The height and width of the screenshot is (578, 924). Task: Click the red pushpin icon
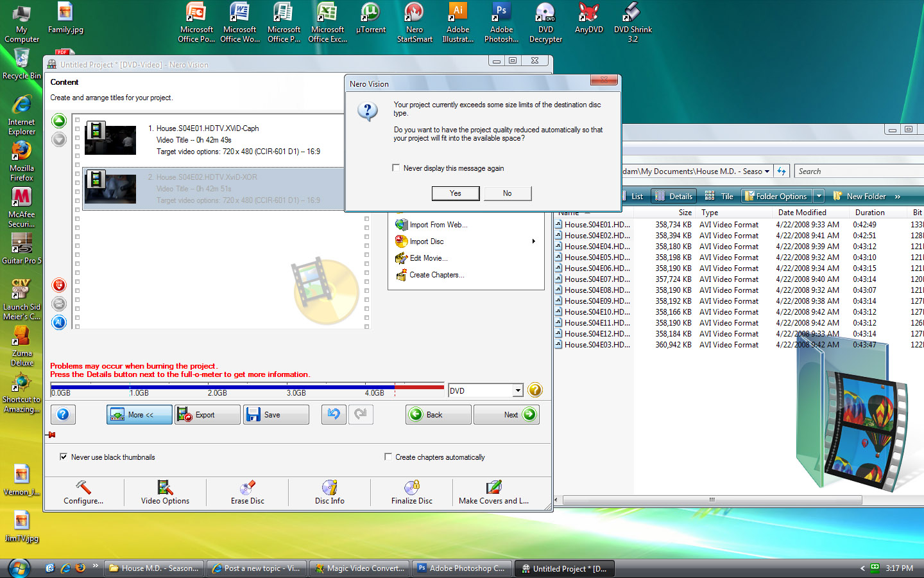(51, 435)
